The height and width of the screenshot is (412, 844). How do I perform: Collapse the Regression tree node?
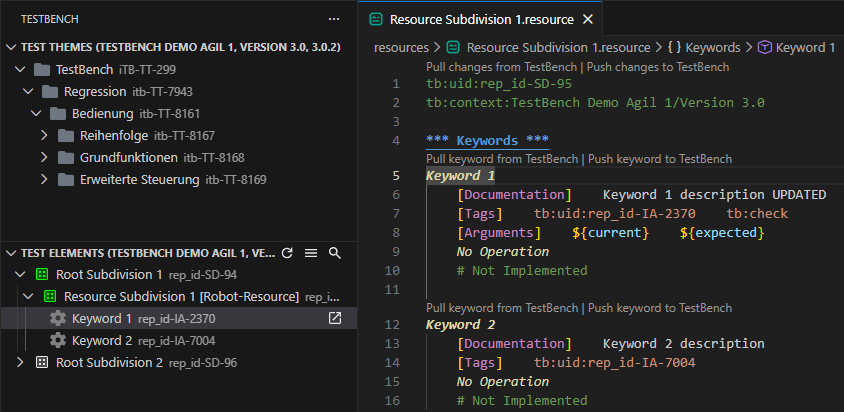(29, 92)
